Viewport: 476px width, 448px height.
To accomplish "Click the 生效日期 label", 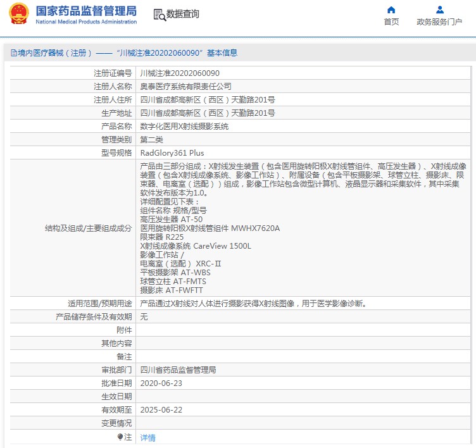I will [x=116, y=397].
